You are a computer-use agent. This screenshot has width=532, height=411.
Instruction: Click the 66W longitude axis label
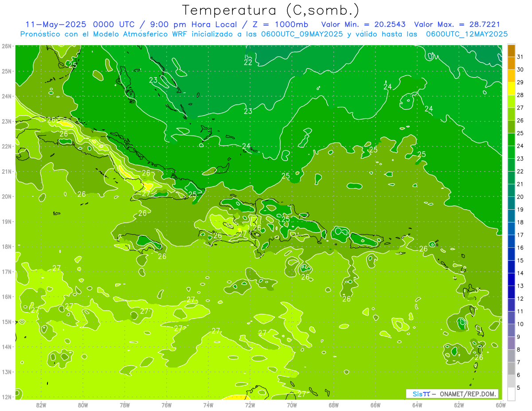click(x=376, y=405)
